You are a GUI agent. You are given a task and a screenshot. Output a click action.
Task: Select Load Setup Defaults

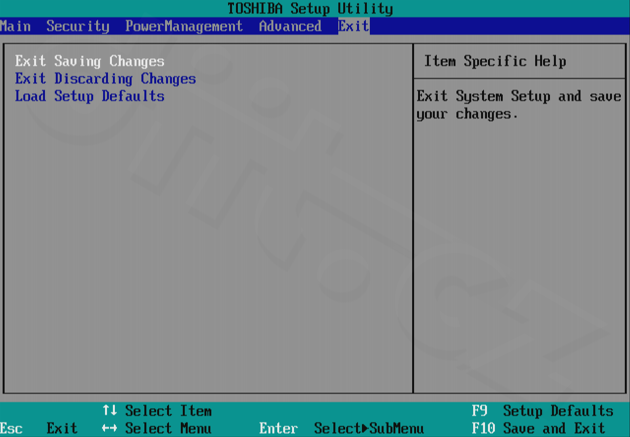[90, 96]
